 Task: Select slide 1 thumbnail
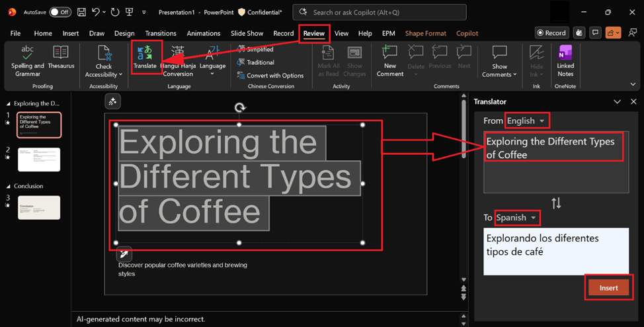point(39,125)
